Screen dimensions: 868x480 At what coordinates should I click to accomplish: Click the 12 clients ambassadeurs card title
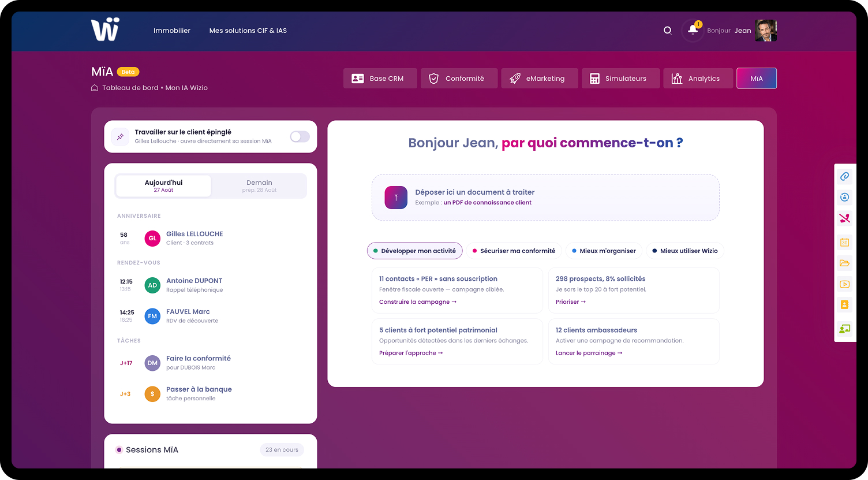point(596,330)
